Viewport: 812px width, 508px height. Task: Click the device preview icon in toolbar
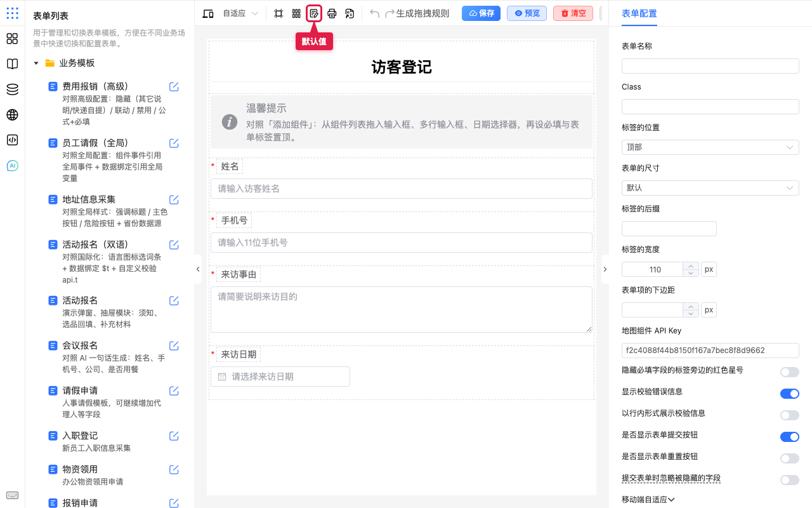click(207, 13)
